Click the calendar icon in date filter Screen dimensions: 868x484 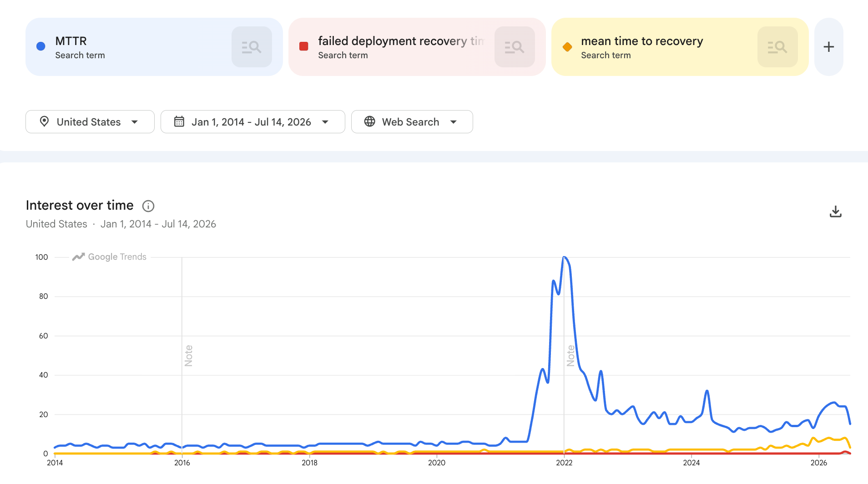(179, 121)
